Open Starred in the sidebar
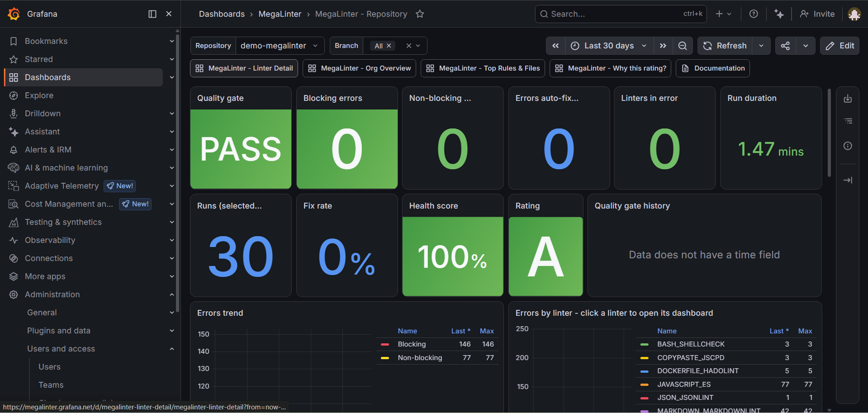Screen dimensions: 868x413 [x=39, y=59]
